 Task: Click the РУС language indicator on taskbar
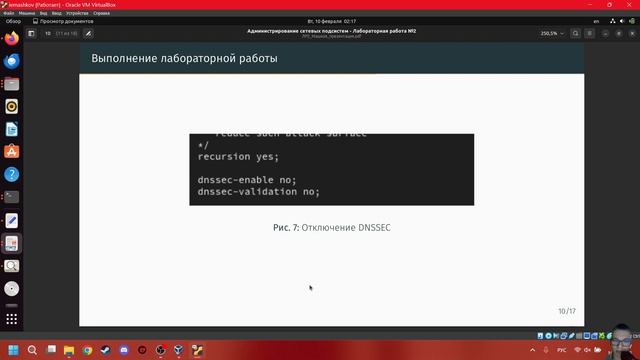tap(562, 350)
